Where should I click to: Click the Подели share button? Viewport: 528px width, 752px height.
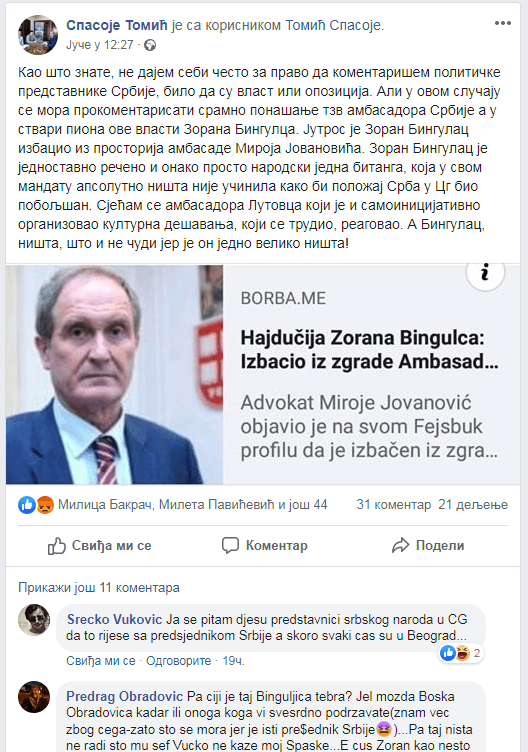pyautogui.click(x=428, y=546)
